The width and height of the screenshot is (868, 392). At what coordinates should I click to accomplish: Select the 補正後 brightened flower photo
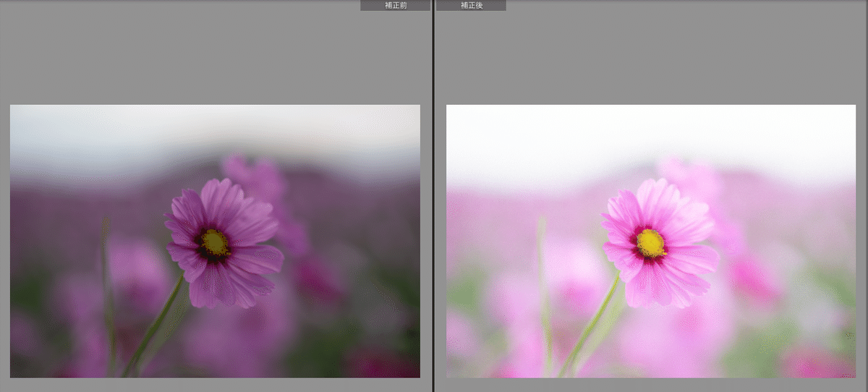tap(651, 241)
